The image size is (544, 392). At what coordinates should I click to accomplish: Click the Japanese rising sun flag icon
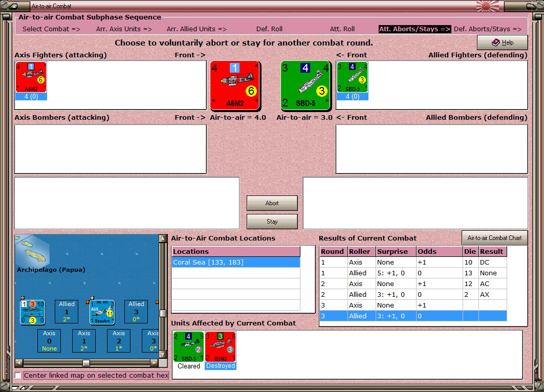coord(488,6)
